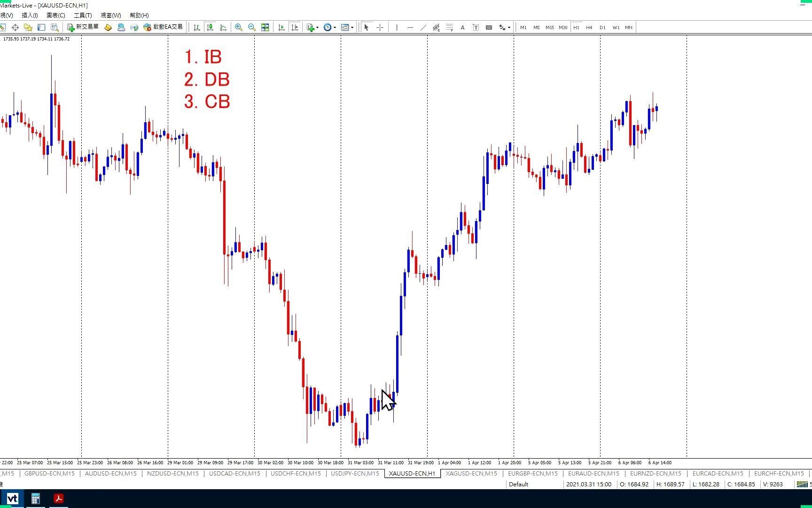Open the calculator in taskbar

pos(35,499)
